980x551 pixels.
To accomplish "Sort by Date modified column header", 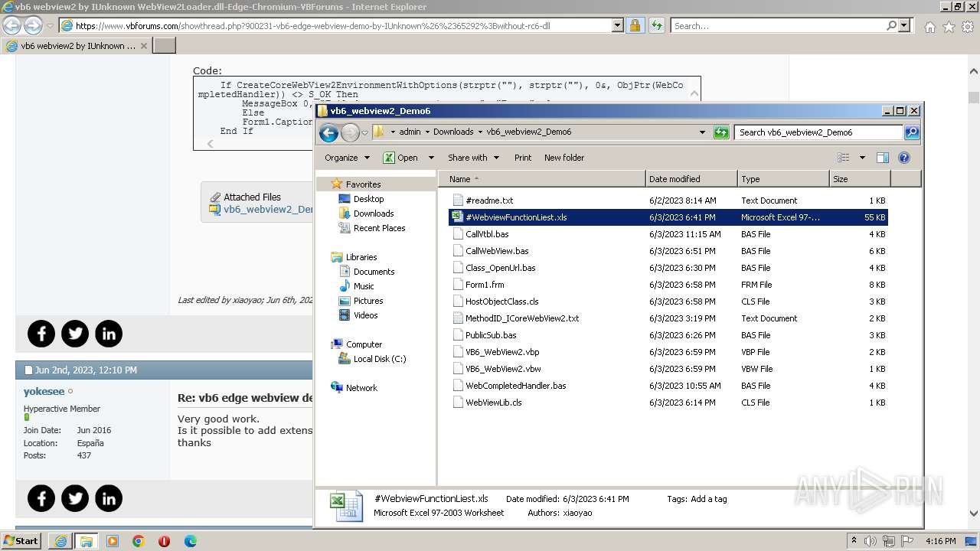I will [691, 179].
